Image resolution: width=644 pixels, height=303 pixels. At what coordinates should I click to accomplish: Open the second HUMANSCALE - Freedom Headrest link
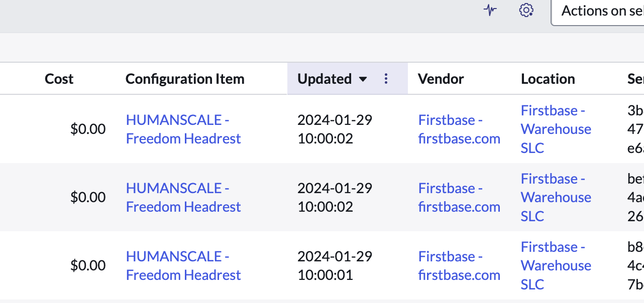pos(183,197)
